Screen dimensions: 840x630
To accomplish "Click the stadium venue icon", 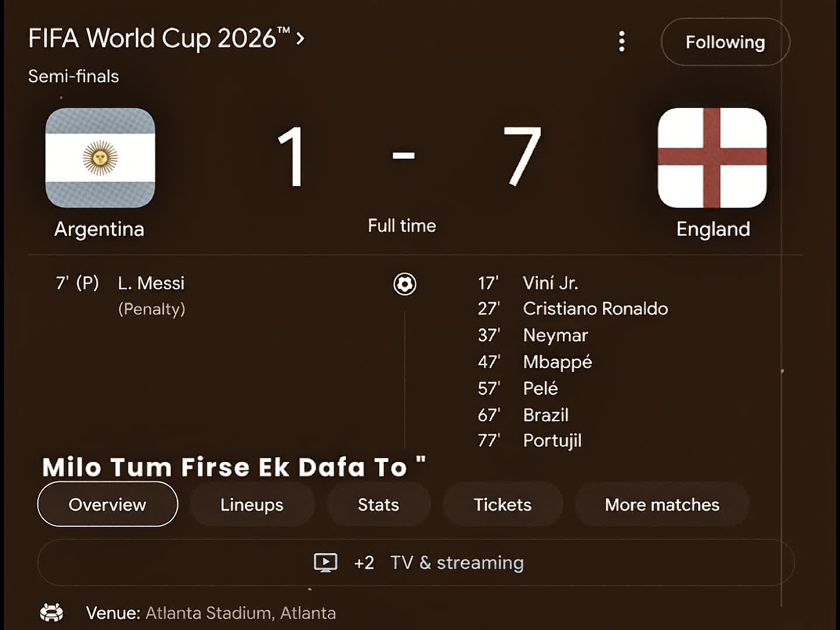I will tap(51, 612).
